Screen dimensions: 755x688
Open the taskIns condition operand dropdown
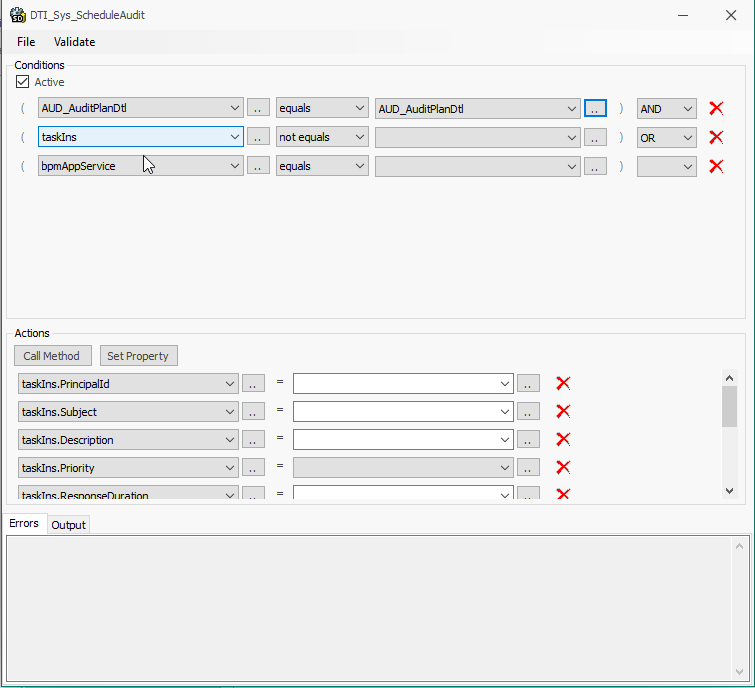(x=141, y=137)
